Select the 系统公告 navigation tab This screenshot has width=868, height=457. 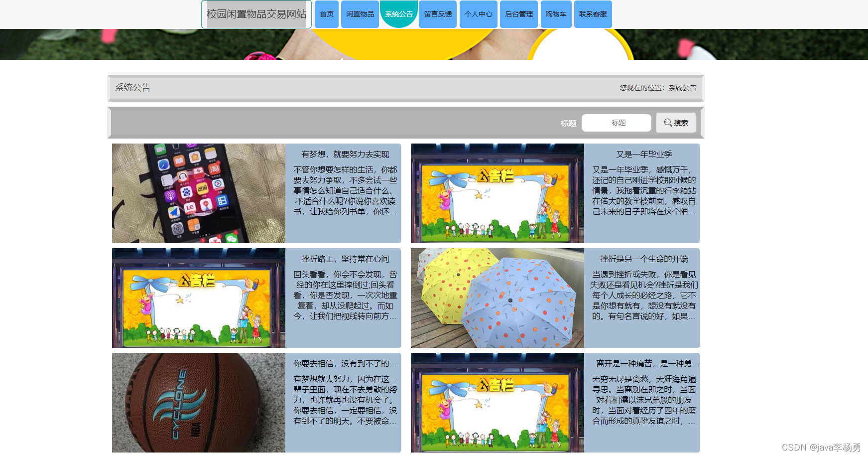399,14
